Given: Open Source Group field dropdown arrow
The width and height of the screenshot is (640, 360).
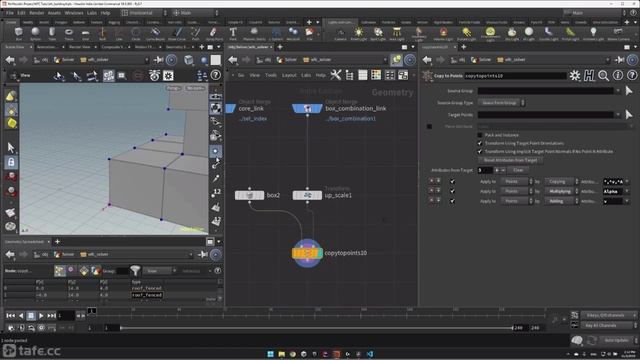Looking at the screenshot, I should tap(618, 91).
